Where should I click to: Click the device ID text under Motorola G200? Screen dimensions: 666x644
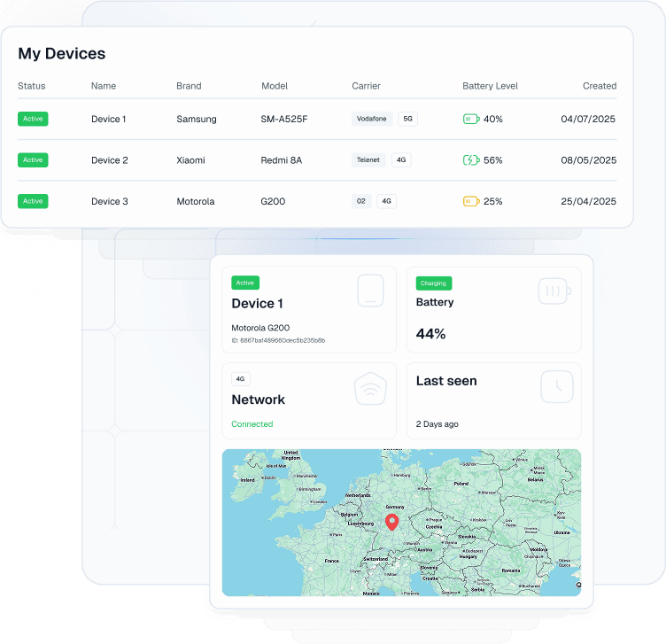278,340
